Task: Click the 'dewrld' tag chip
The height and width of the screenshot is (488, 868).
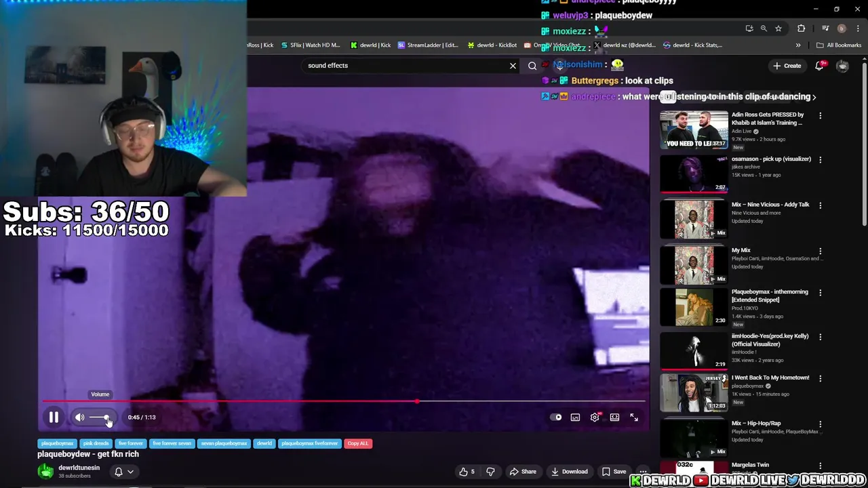Action: (x=264, y=443)
